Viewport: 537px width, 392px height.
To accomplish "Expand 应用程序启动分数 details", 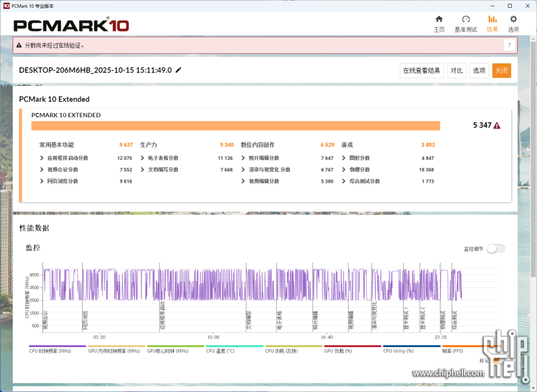I will click(42, 158).
